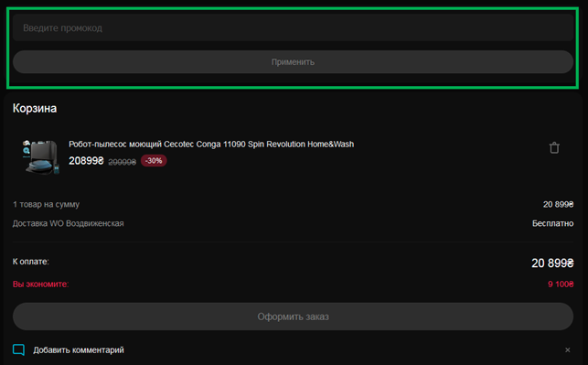Click the 'Доставка WO Воздвиженская' text
588x365 pixels.
point(69,223)
